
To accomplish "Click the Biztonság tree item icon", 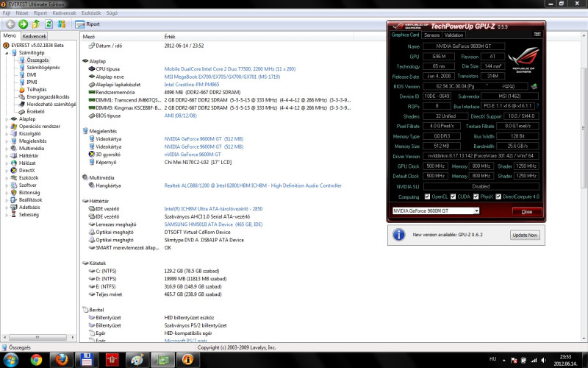I will tap(14, 193).
